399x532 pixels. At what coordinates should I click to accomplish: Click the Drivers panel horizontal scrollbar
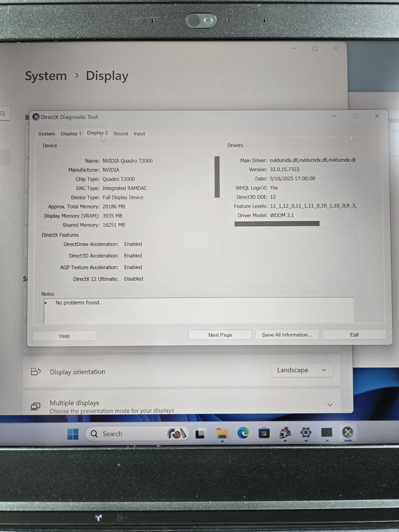[x=277, y=224]
